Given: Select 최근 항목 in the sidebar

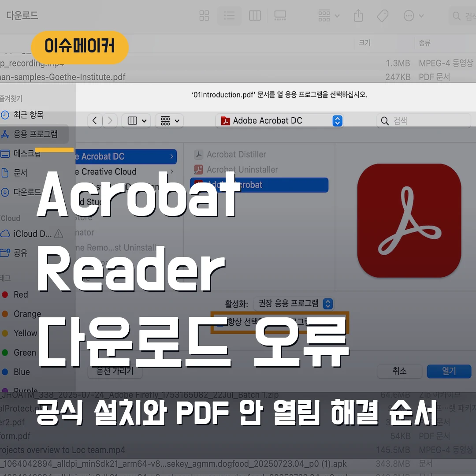Looking at the screenshot, I should click(28, 115).
